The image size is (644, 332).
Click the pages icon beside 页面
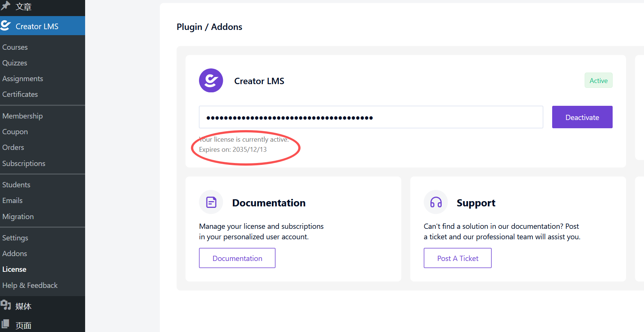6,325
